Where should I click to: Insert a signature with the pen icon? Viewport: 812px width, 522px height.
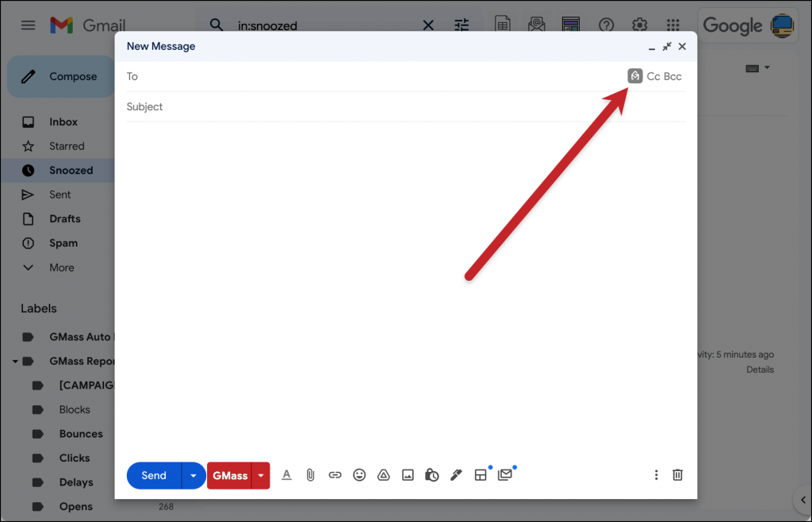(456, 474)
